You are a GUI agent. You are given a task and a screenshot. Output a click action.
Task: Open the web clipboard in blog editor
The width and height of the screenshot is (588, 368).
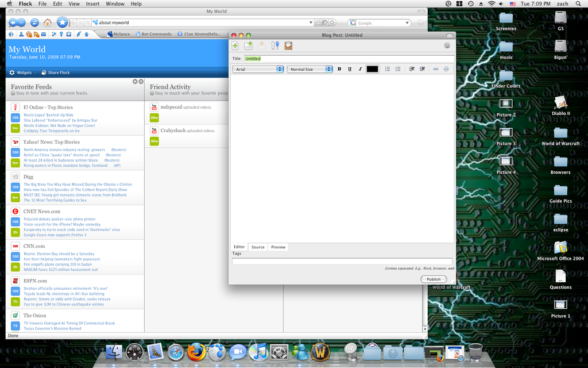pos(288,46)
